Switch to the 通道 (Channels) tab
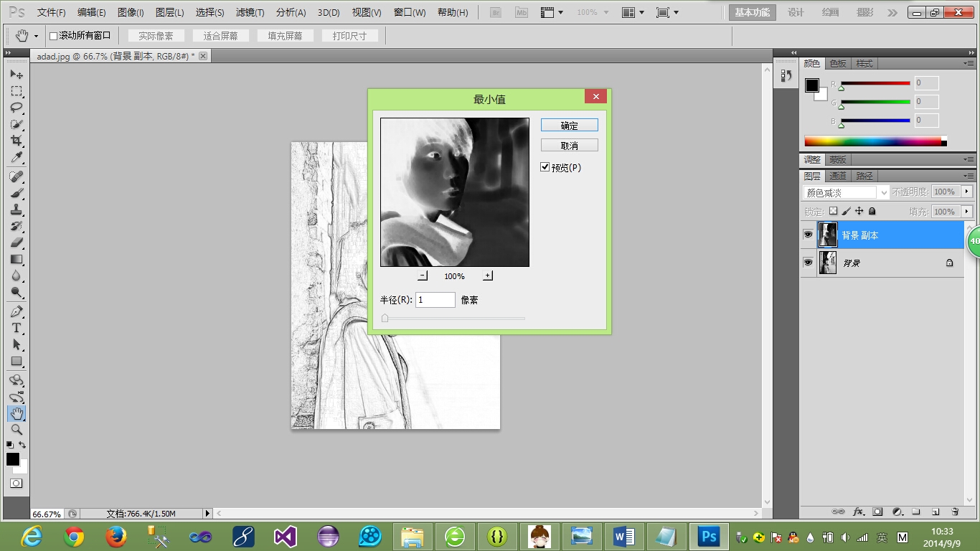Viewport: 980px width, 551px height. [x=838, y=176]
